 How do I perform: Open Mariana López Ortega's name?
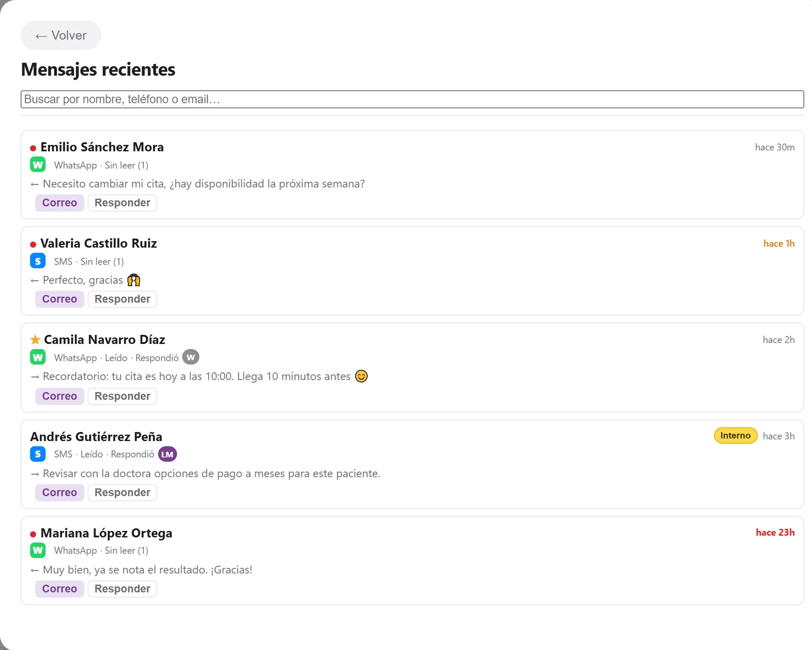106,533
